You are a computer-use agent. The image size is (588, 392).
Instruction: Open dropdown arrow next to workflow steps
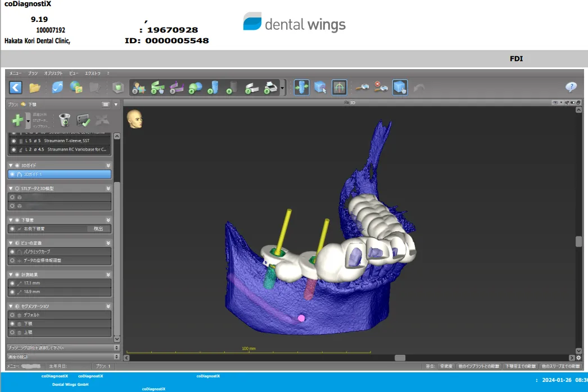(x=282, y=88)
